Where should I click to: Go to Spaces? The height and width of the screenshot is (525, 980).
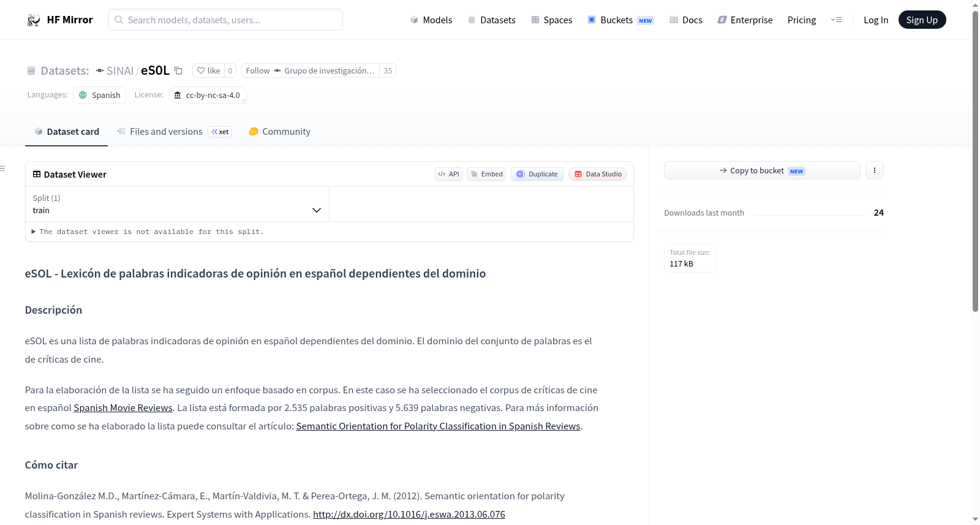[x=552, y=20]
